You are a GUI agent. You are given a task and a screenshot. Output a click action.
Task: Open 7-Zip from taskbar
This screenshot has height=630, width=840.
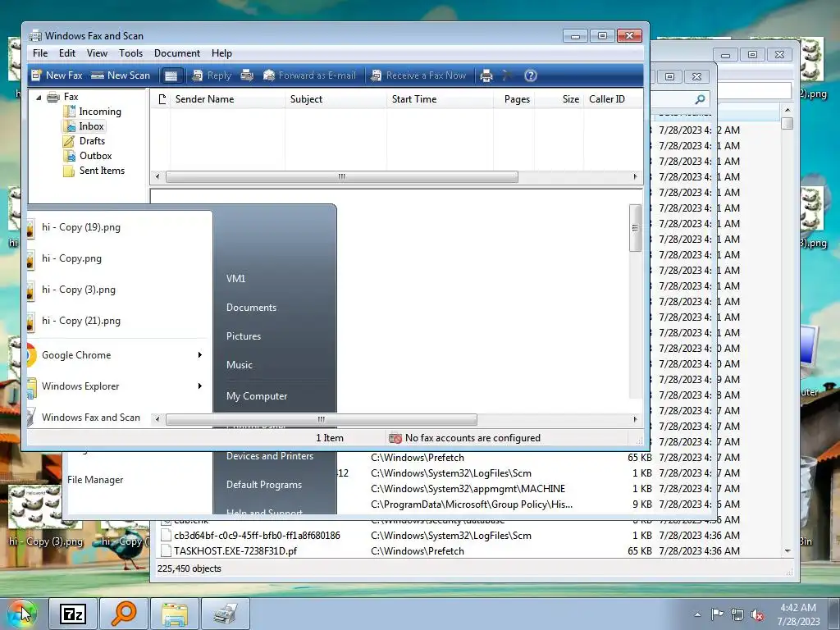(x=73, y=614)
